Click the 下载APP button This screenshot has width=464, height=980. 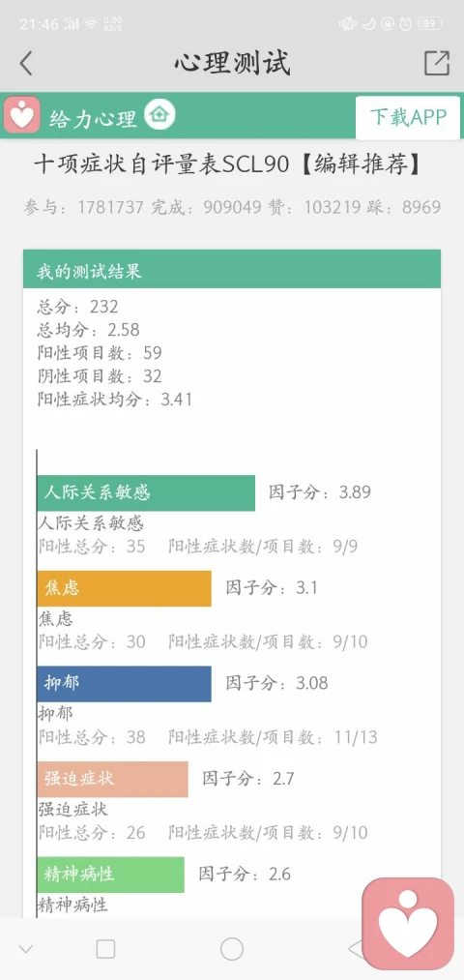coord(409,117)
